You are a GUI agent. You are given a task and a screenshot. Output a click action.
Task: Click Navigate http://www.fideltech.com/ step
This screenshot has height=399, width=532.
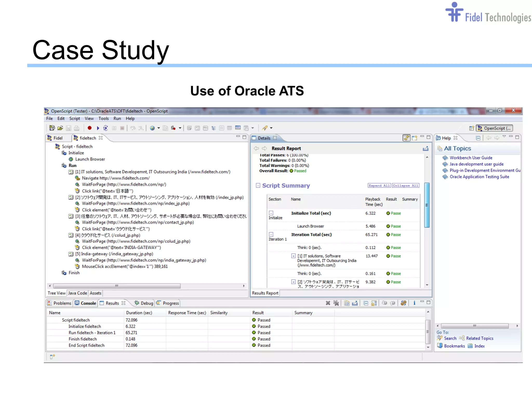click(x=116, y=178)
